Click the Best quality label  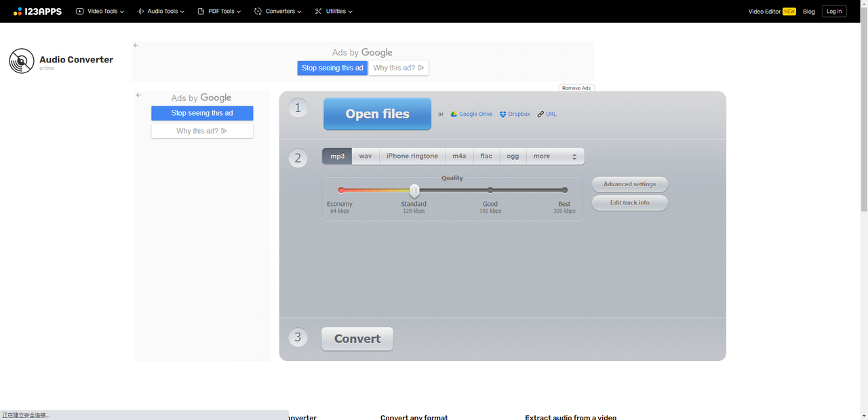tap(564, 204)
